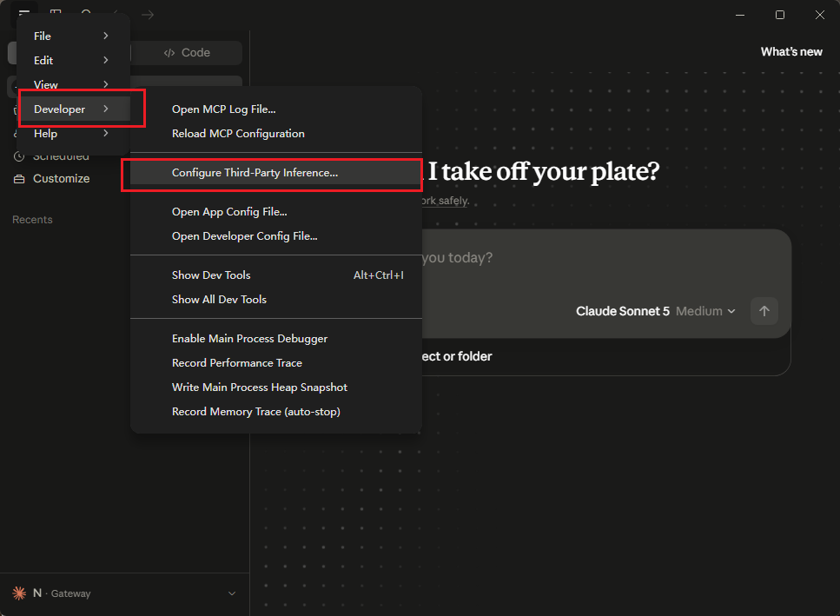Maximize the application window

(x=780, y=15)
